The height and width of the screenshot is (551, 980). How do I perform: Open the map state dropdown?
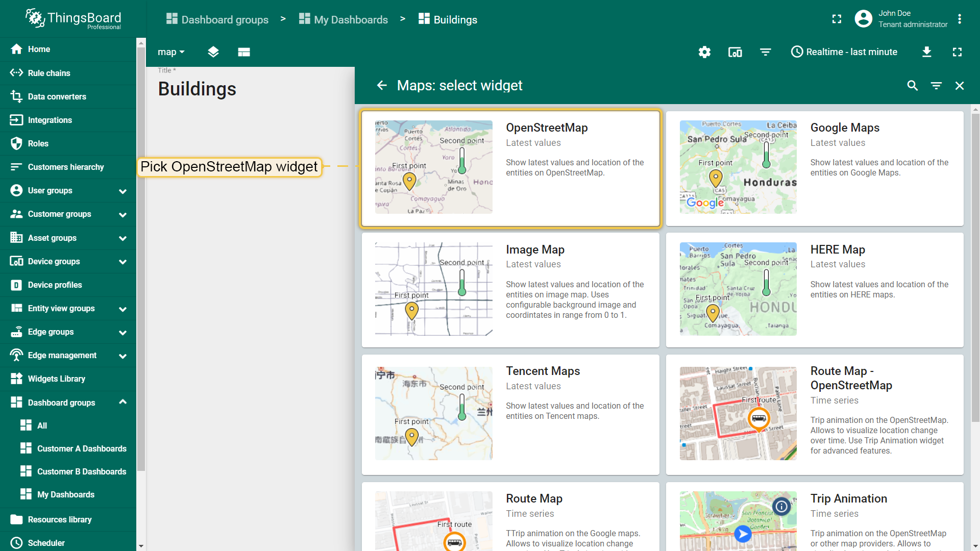(171, 52)
